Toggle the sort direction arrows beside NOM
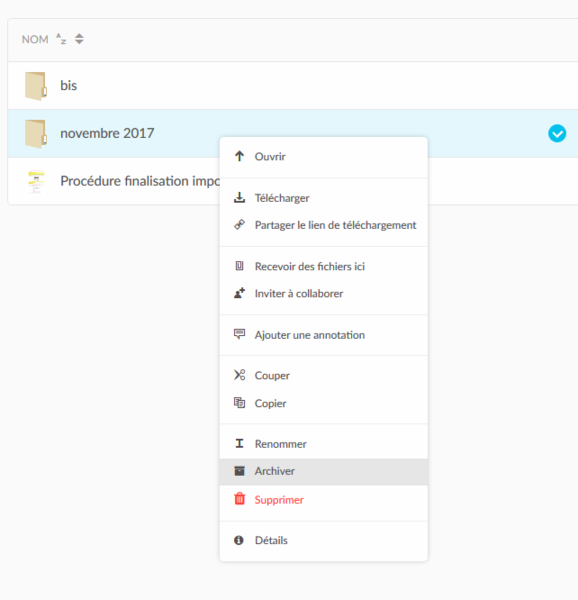Screen dimensions: 578x600 [79, 39]
